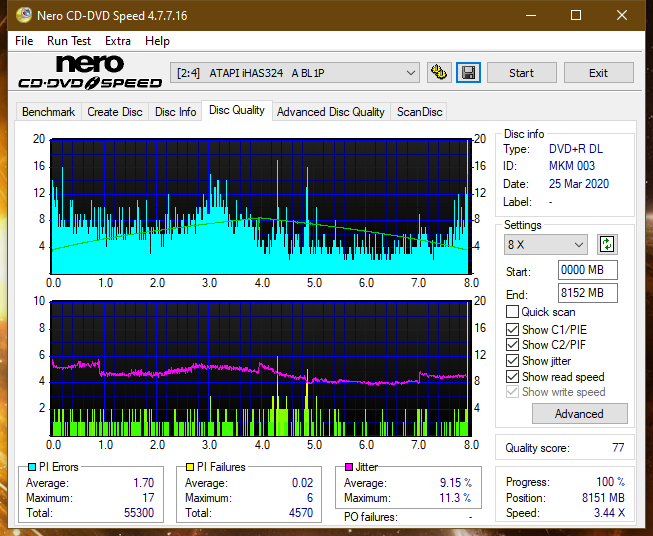Click PI Errors total value 55300
The height and width of the screenshot is (536, 653).
[x=139, y=513]
